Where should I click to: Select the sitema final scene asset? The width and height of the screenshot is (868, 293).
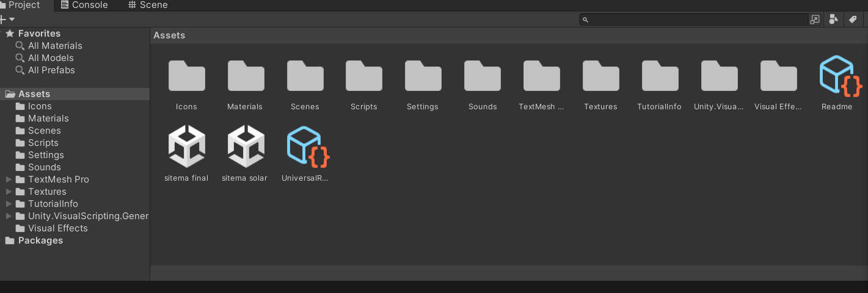coord(186,146)
